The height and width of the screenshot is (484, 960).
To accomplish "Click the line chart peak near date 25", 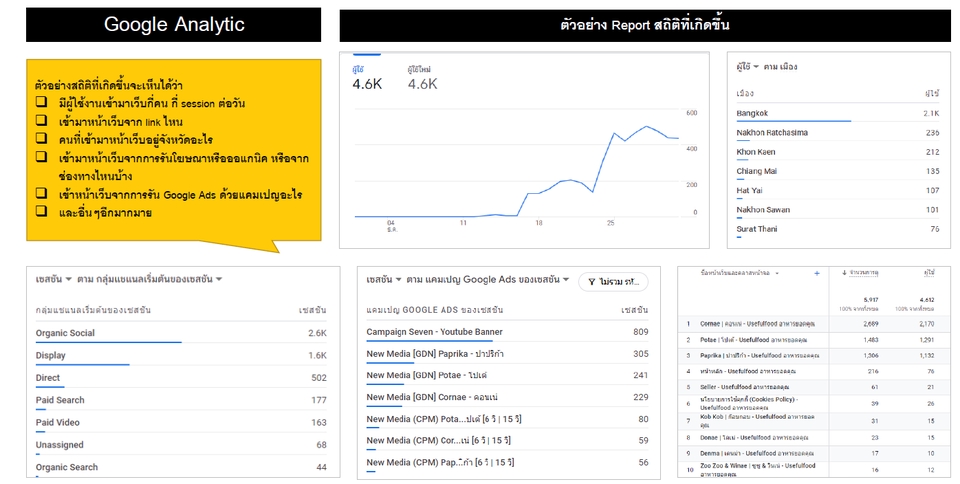I will click(647, 127).
